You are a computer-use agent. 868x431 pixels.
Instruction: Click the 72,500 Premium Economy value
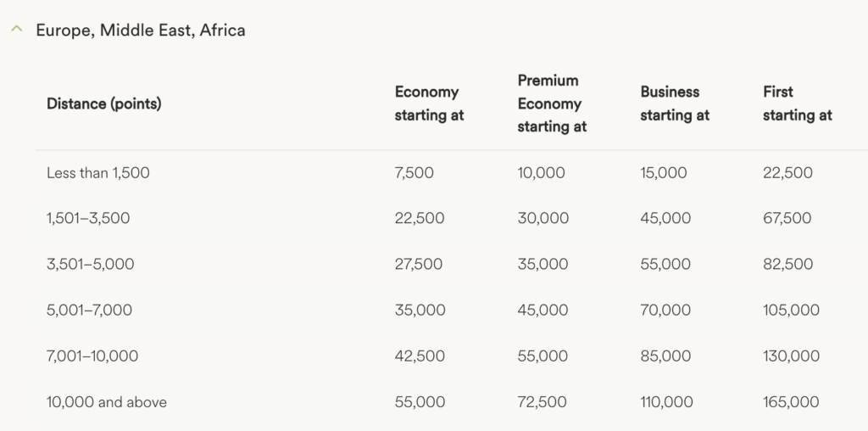coord(542,402)
